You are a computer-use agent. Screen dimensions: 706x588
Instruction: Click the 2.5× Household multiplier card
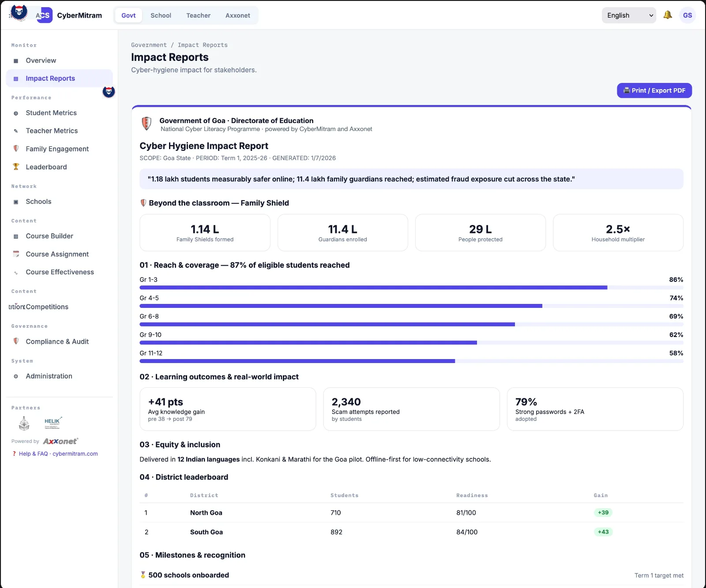(x=618, y=232)
